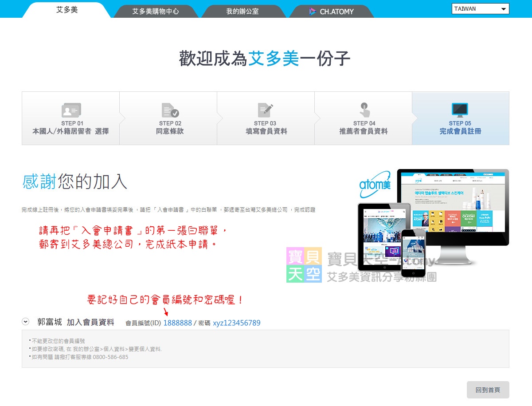Click STEP 03 form pencil icon

(266, 110)
